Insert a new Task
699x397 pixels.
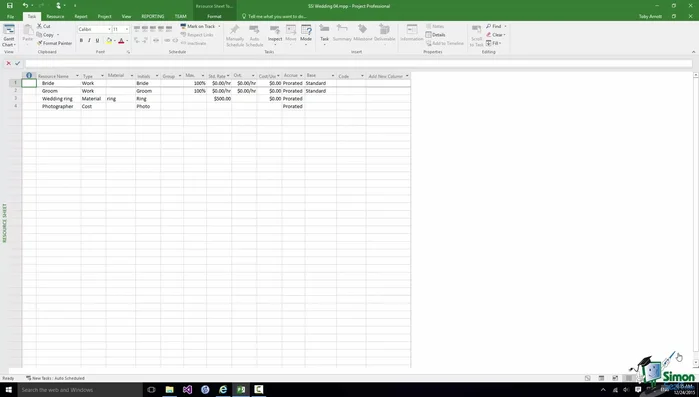324,35
